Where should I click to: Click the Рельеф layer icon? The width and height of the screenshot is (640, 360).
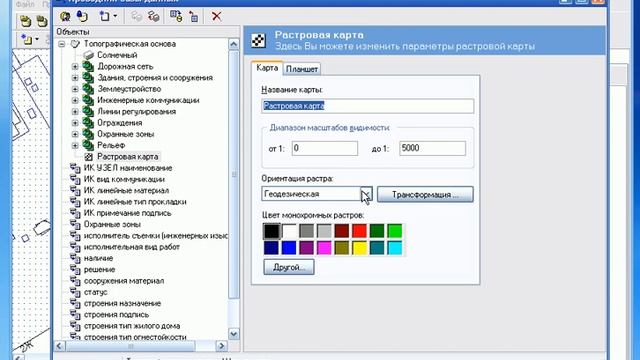click(88, 145)
